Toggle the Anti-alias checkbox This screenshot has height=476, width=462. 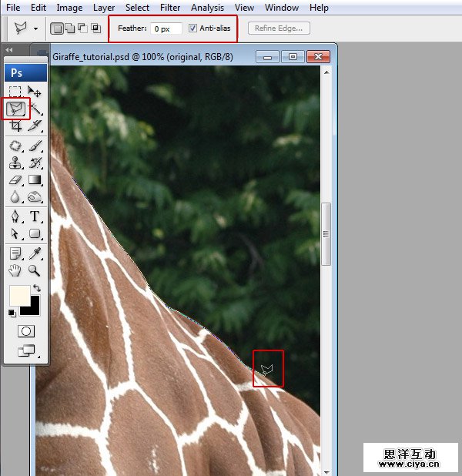(x=192, y=28)
